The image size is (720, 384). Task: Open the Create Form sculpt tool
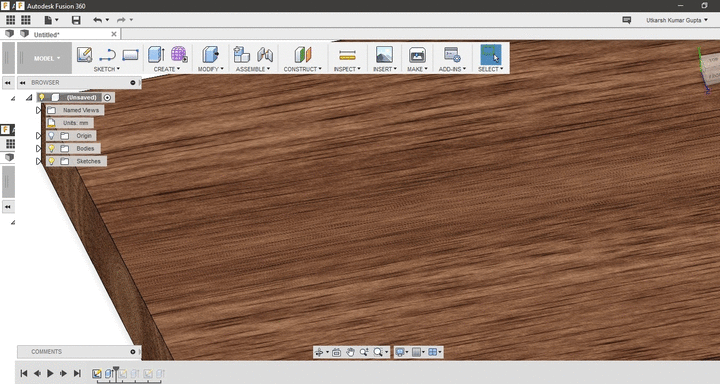179,54
